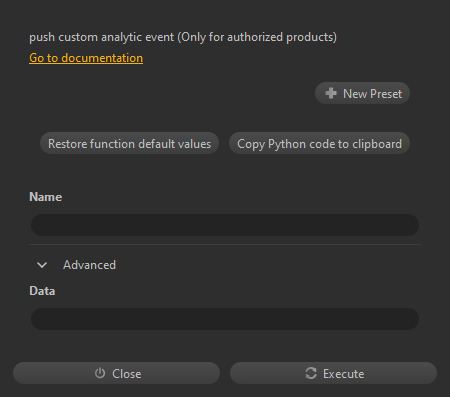Click the '(Only for authorized products)' note
450x397 pixels.
[257, 37]
